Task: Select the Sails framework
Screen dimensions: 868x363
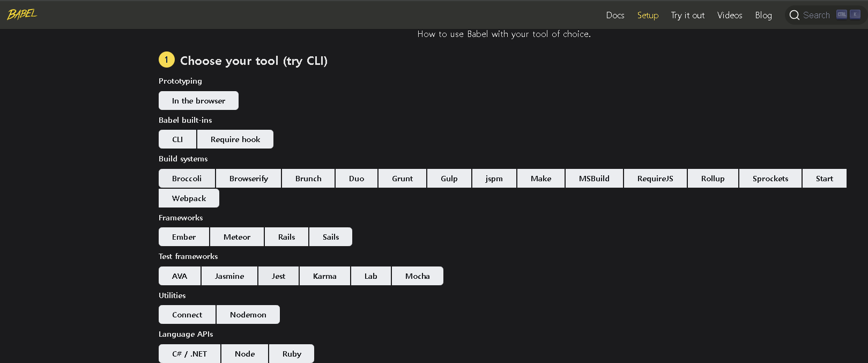Action: coord(331,237)
